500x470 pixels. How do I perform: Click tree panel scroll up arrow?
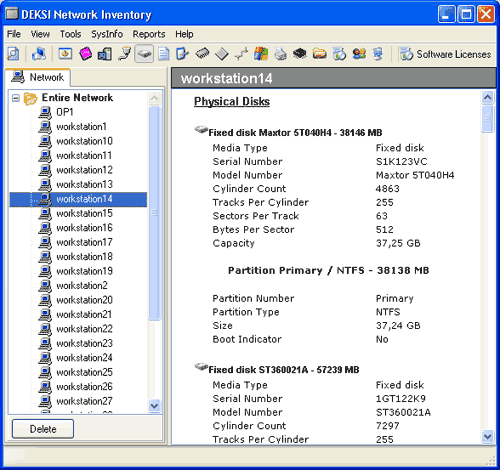(154, 98)
